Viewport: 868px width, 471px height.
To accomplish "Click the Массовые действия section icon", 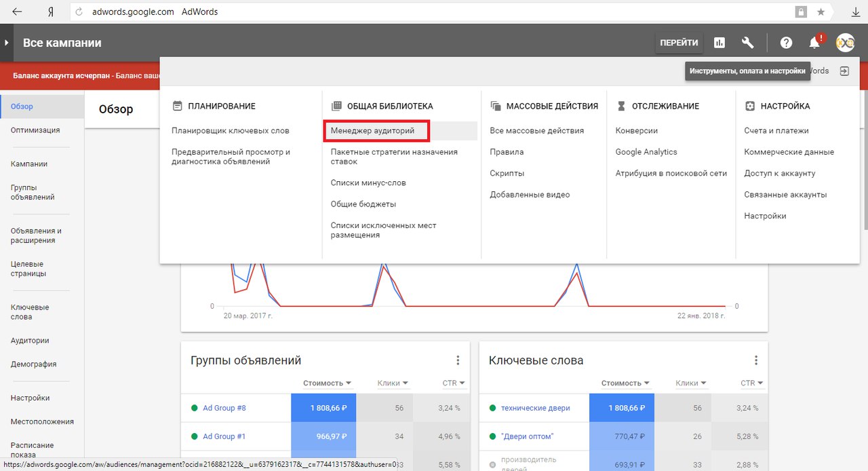I will (495, 106).
